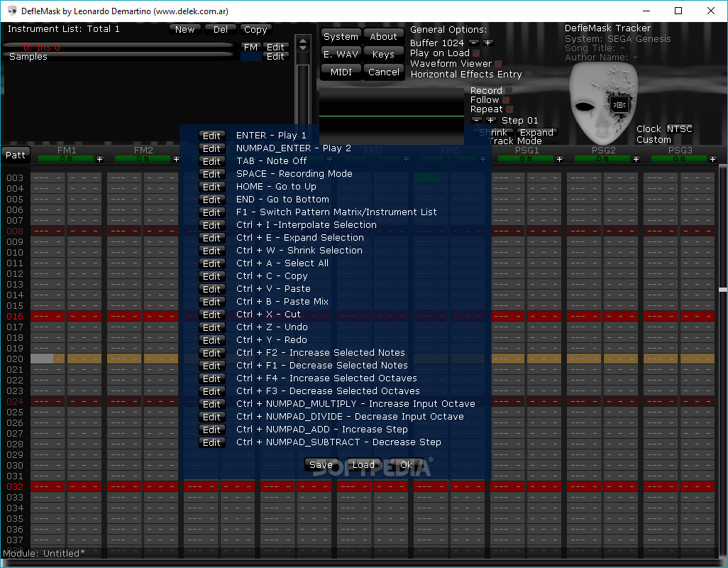Screen dimensions: 728x568
Task: Toggle the Repeat checkbox
Action: 509,109
